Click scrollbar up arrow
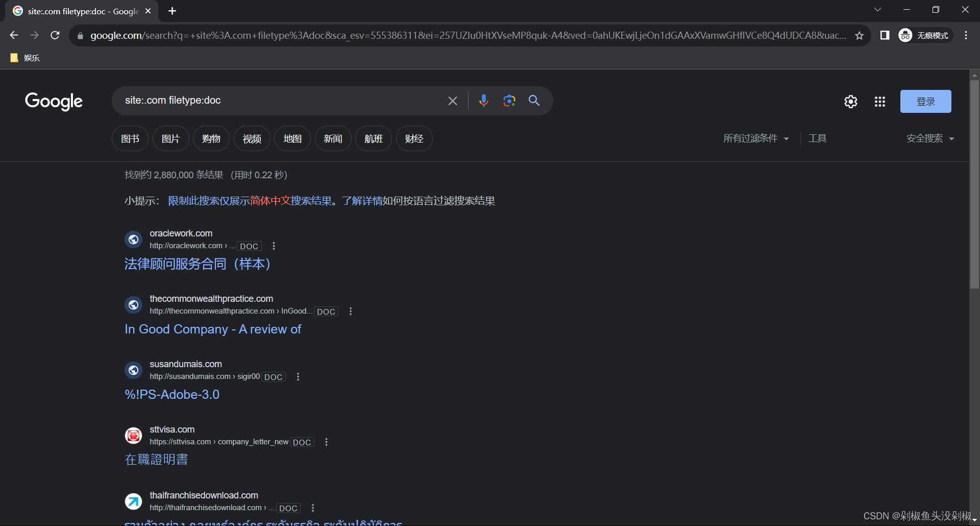 974,75
